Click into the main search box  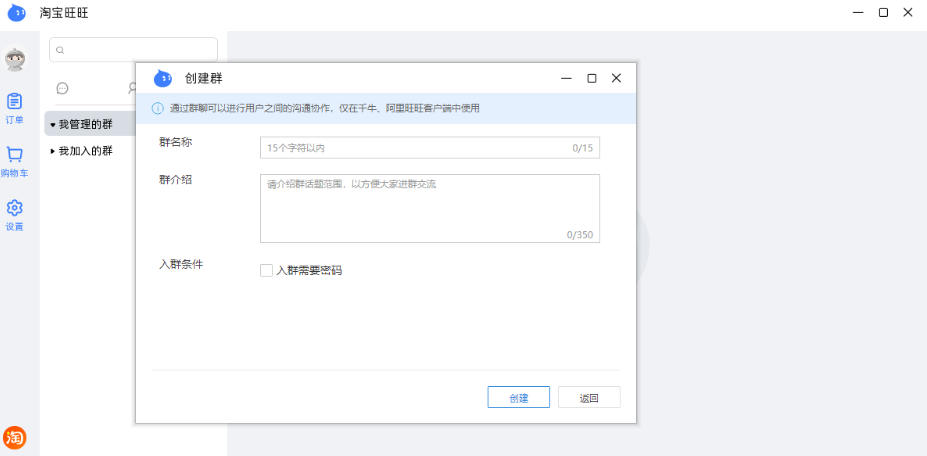pos(133,50)
